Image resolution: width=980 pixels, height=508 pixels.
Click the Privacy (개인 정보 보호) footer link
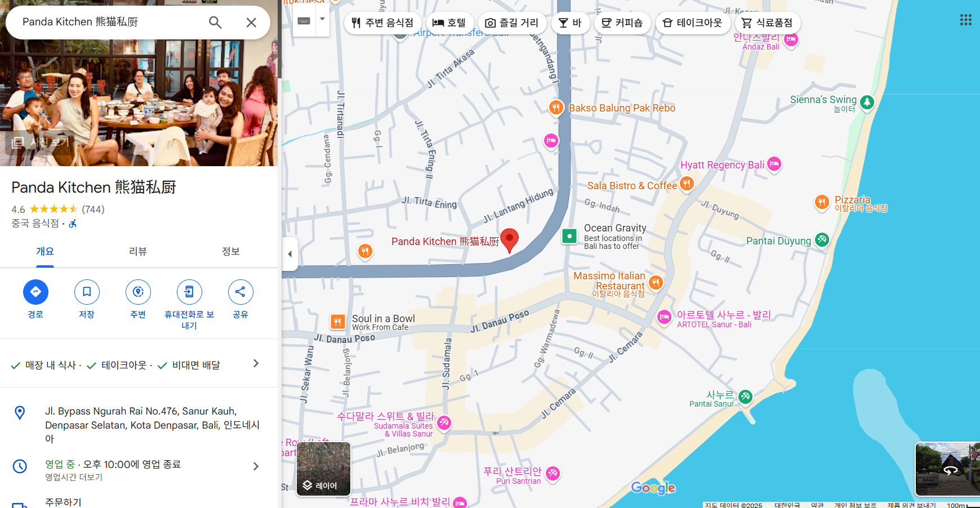855,505
